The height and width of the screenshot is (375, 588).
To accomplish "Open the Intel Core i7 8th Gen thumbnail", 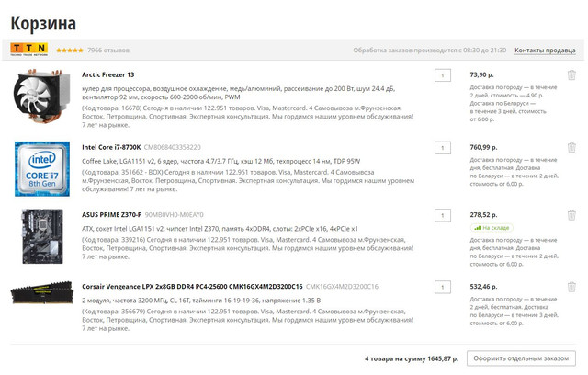I will (42, 169).
